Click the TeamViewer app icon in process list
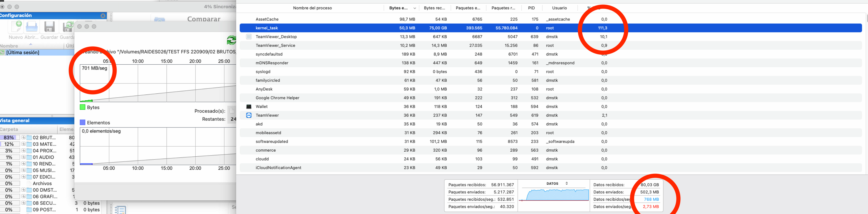 click(249, 115)
